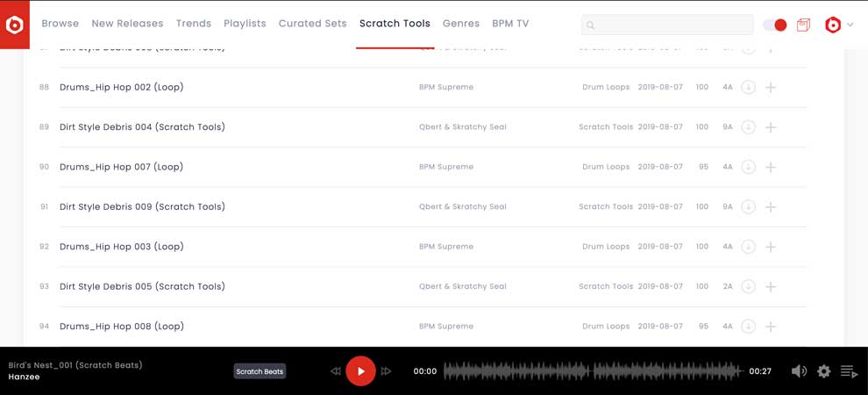Add Dirt Style Debris 009 with plus icon
This screenshot has height=395, width=868.
tap(770, 207)
